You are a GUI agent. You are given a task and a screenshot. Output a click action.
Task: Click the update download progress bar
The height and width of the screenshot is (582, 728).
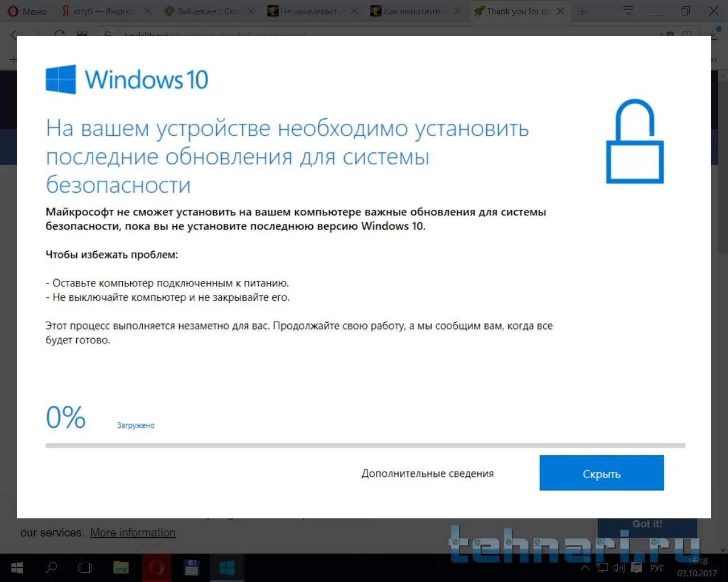coord(365,446)
